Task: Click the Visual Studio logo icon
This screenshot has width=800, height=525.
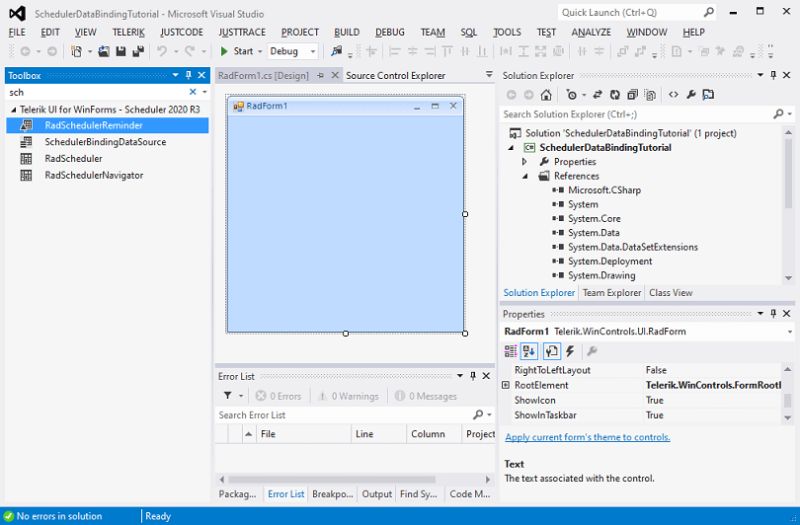Action: click(x=17, y=13)
